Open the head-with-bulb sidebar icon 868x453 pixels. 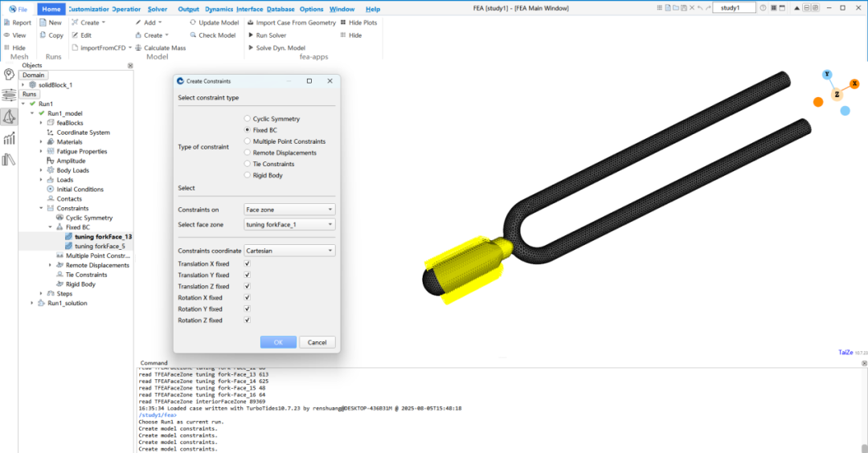(x=9, y=74)
